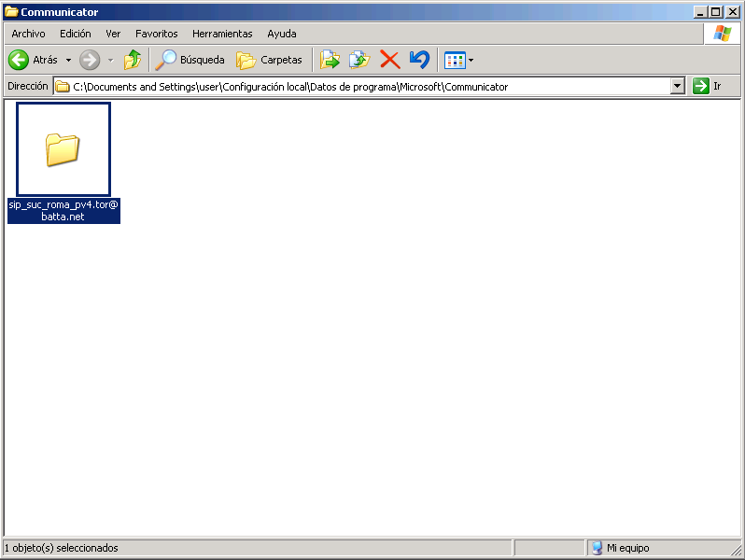The width and height of the screenshot is (745, 560).
Task: Click '1 objeto(s) seleccionados' status text
Action: coord(62,548)
